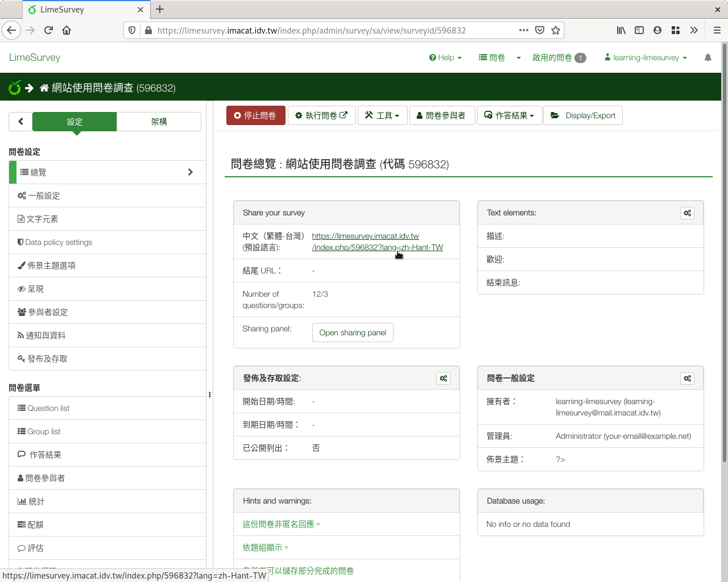Screen dimensions: 728x582
Task: Click the page vertical scrollbar
Action: tap(725, 253)
